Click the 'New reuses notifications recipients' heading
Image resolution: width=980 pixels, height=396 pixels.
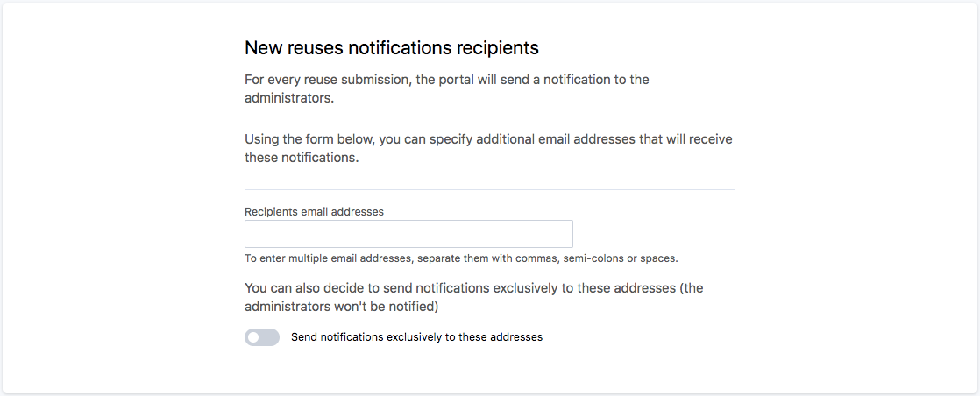pyautogui.click(x=391, y=47)
